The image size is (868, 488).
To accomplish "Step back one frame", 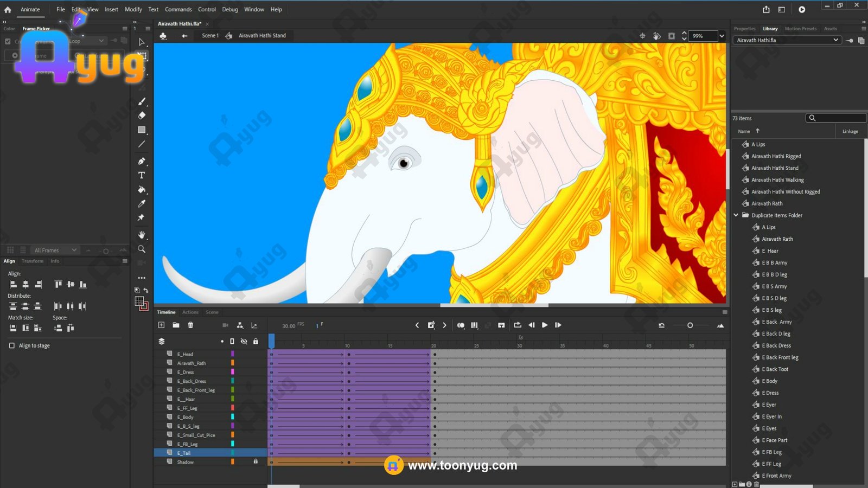I will 532,325.
